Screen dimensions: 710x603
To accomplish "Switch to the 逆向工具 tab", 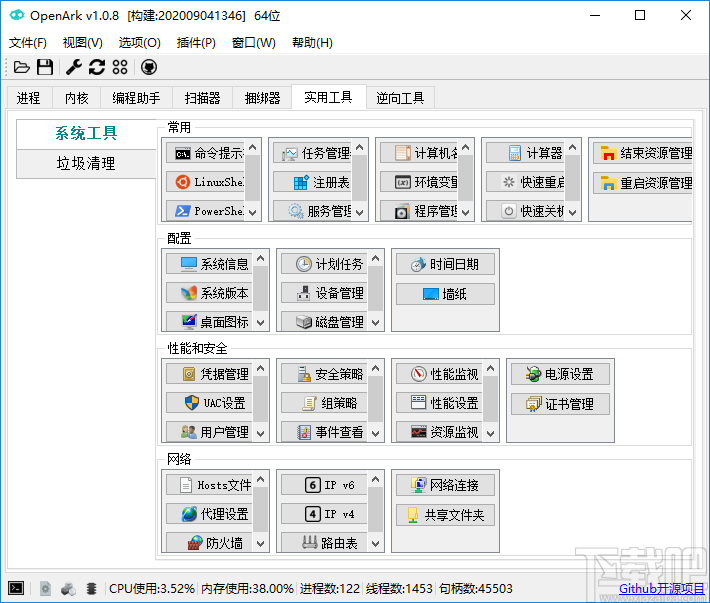I will 400,98.
